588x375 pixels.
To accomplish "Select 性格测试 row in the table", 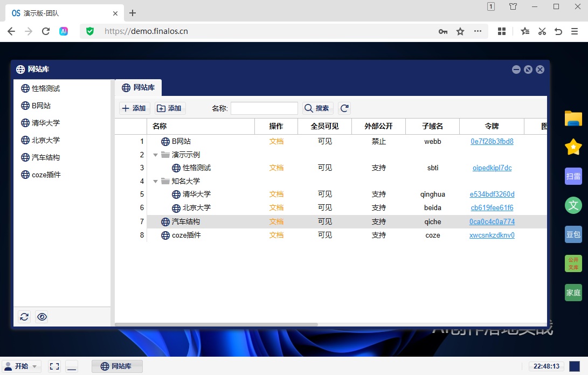I will coord(331,168).
